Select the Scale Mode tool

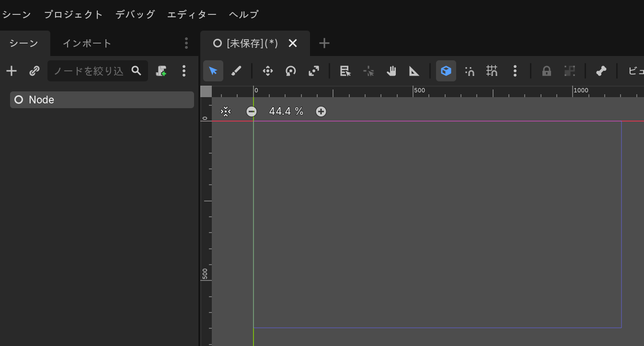click(314, 71)
